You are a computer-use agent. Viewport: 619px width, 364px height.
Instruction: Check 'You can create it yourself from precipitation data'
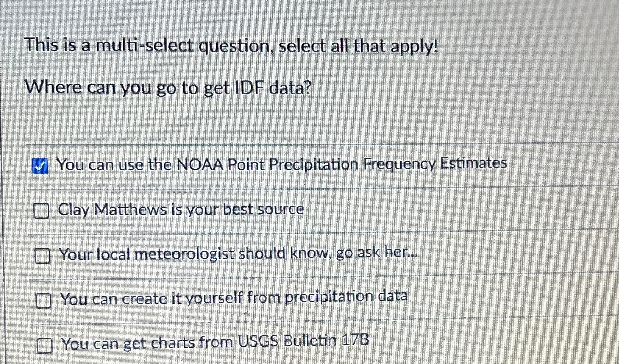43,301
